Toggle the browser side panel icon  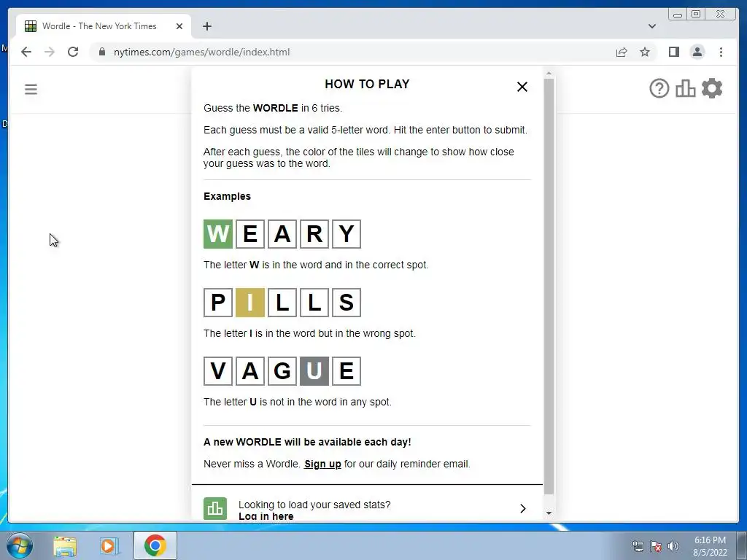coord(673,52)
